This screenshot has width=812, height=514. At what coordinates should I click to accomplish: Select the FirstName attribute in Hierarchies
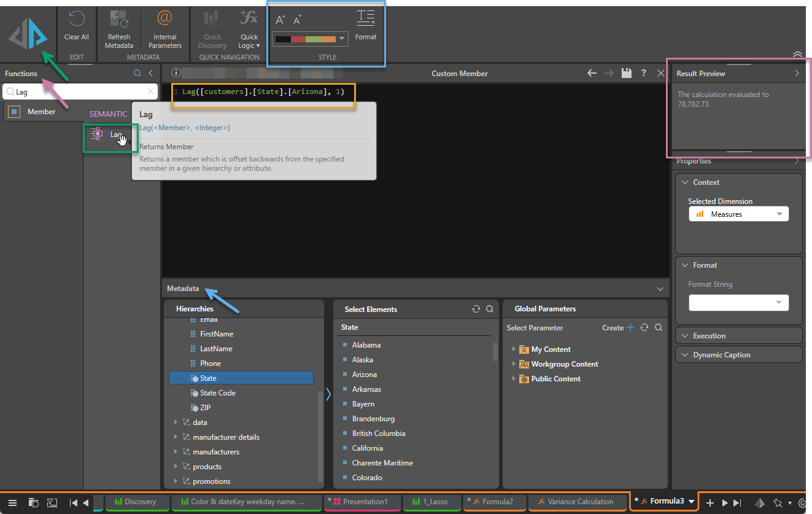pyautogui.click(x=216, y=334)
